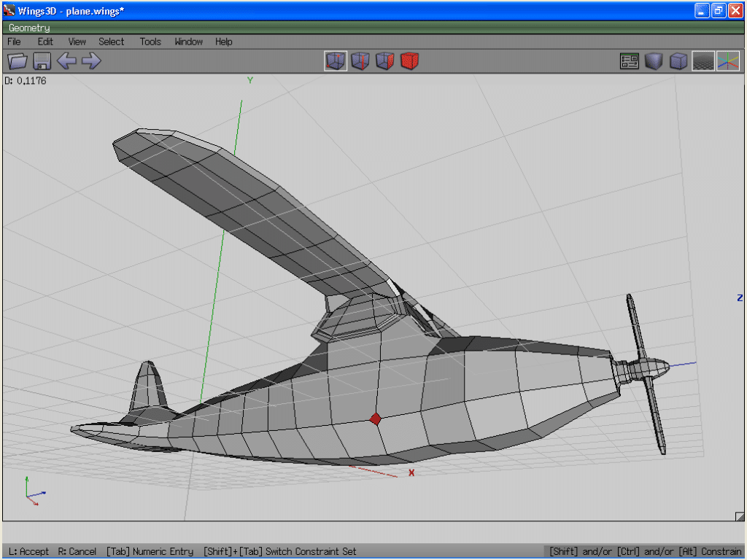
Task: Open the Window menu
Action: [188, 42]
